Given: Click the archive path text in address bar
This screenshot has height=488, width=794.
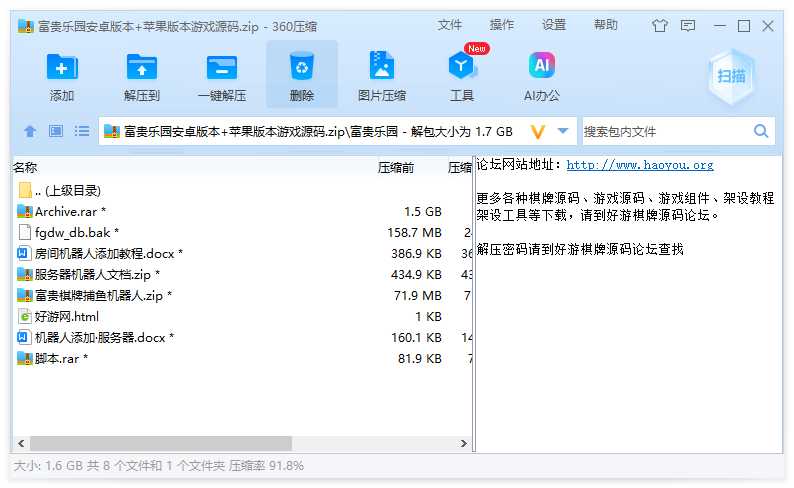Looking at the screenshot, I should 318,132.
